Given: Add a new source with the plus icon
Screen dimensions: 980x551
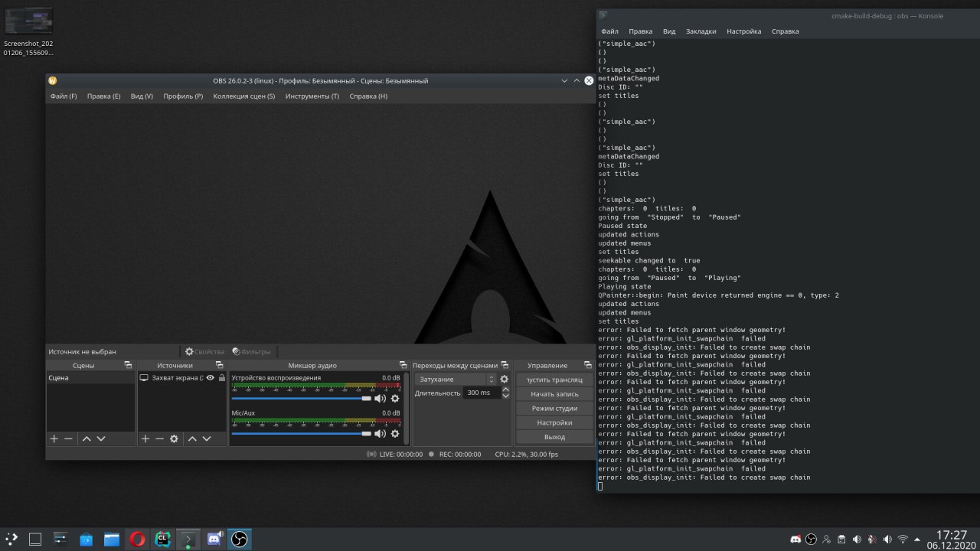Looking at the screenshot, I should pos(145,439).
